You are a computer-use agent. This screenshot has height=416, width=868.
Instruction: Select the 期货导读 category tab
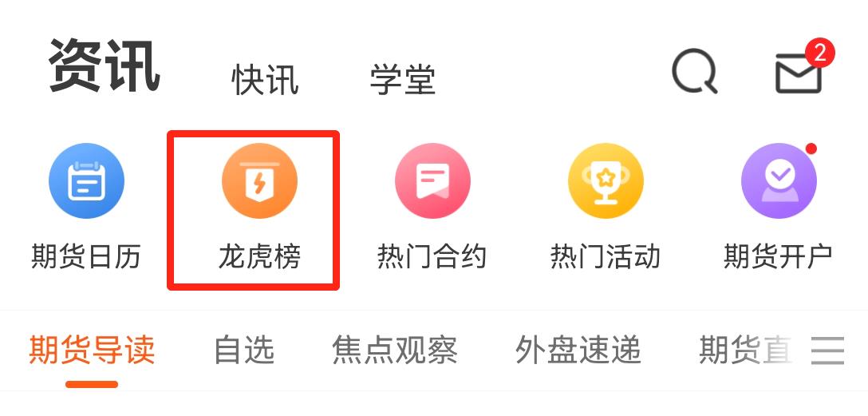coord(91,350)
